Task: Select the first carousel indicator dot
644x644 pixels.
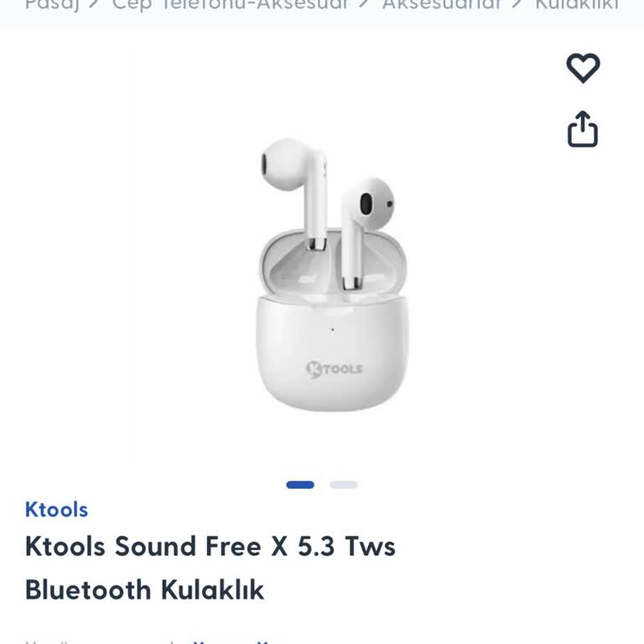Action: pos(300,485)
